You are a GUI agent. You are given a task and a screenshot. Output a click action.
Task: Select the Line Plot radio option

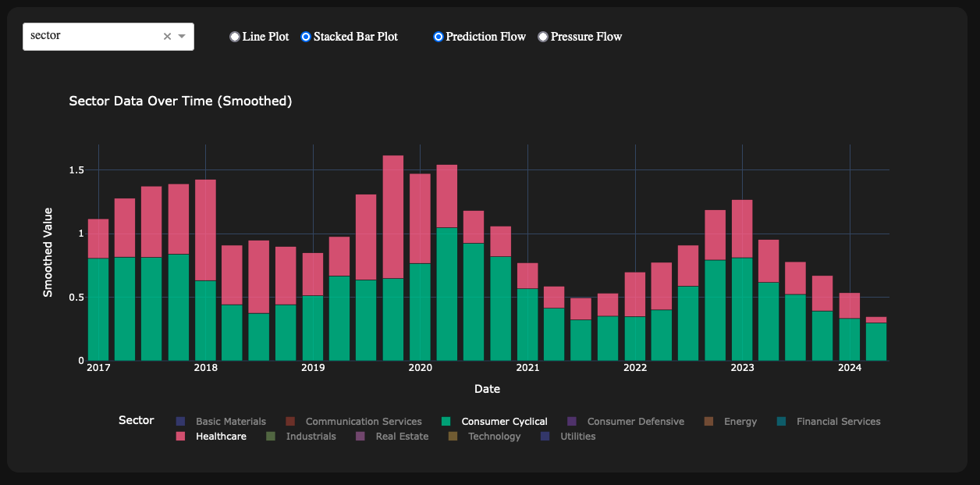(235, 37)
